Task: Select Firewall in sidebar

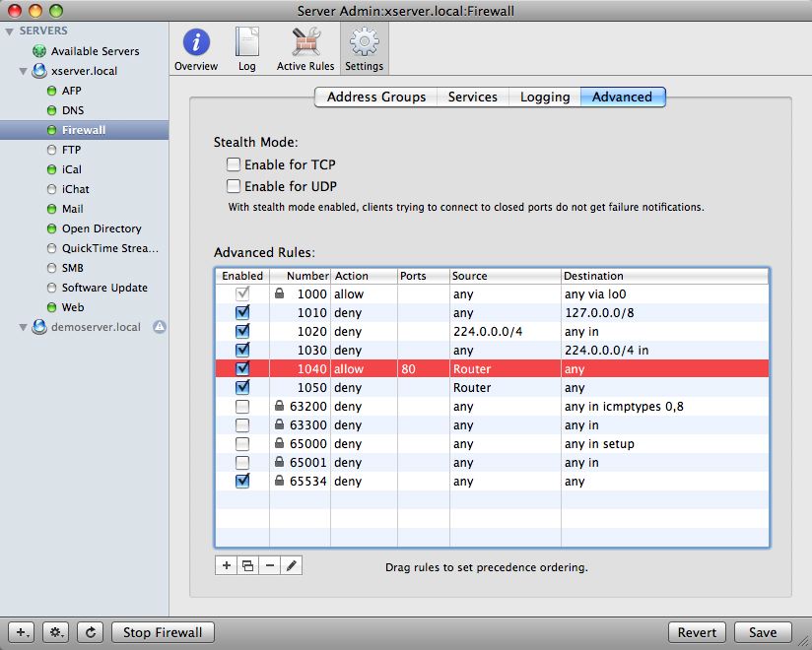Action: [x=84, y=130]
